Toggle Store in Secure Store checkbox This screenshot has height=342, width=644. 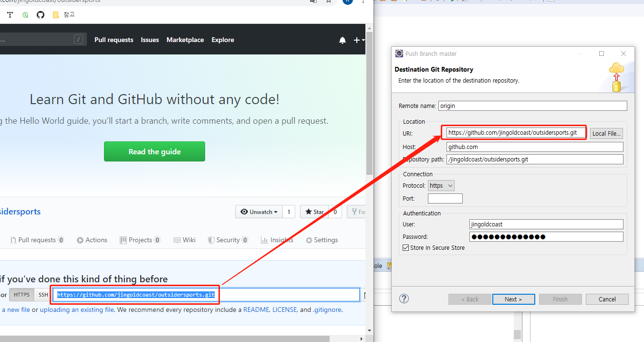406,248
